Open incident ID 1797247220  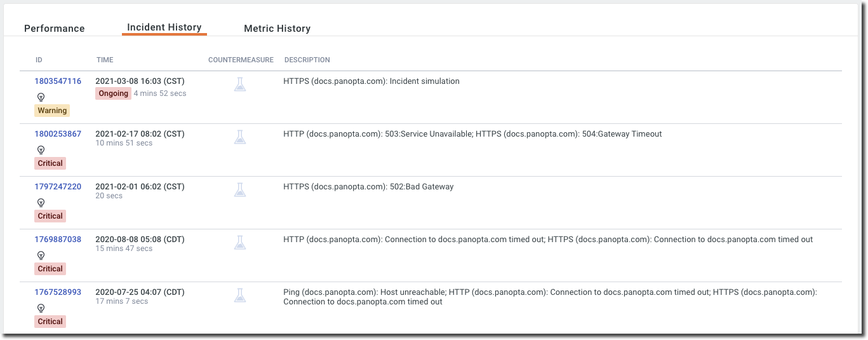[58, 187]
